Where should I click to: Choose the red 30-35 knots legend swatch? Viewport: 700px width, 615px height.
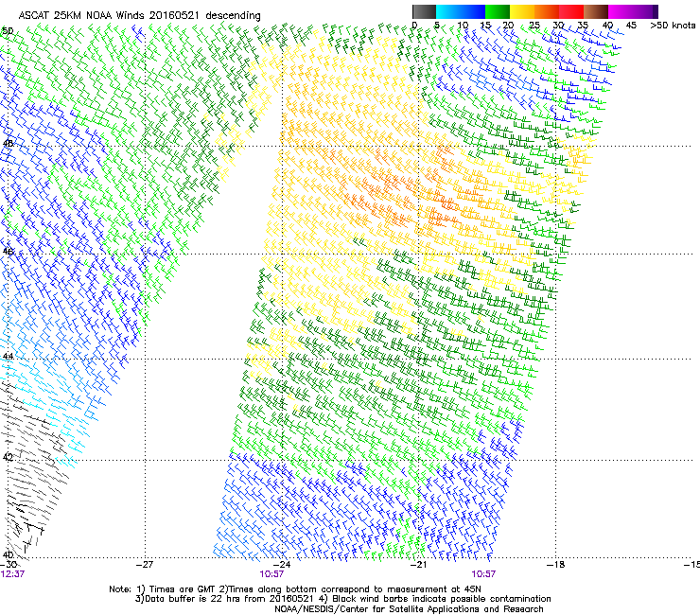[571, 11]
